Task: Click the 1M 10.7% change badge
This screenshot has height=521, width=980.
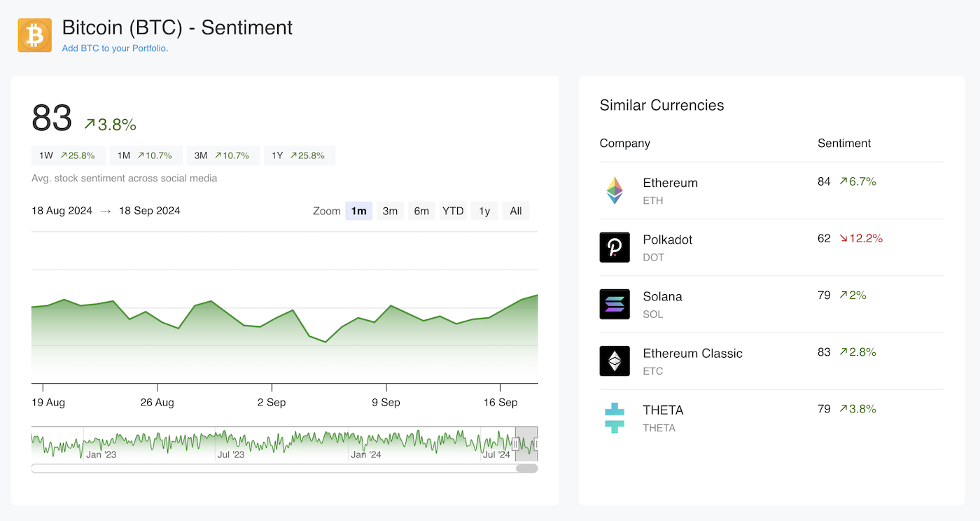Action: [x=146, y=155]
